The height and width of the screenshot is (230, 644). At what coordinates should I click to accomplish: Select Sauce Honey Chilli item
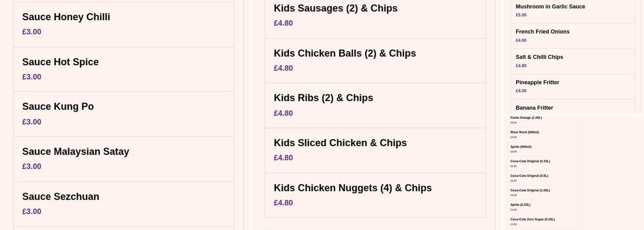[x=123, y=24]
